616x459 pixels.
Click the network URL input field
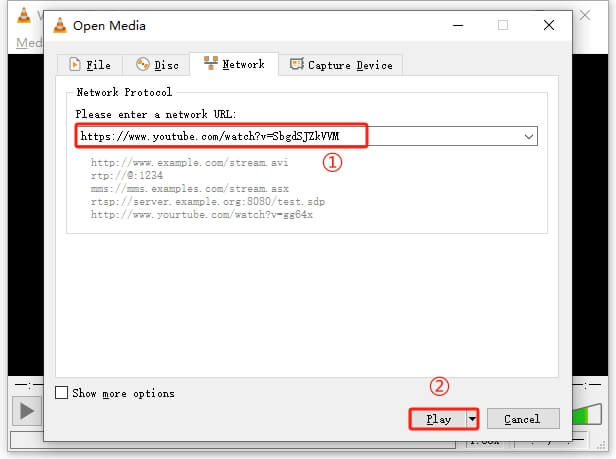tap(306, 136)
